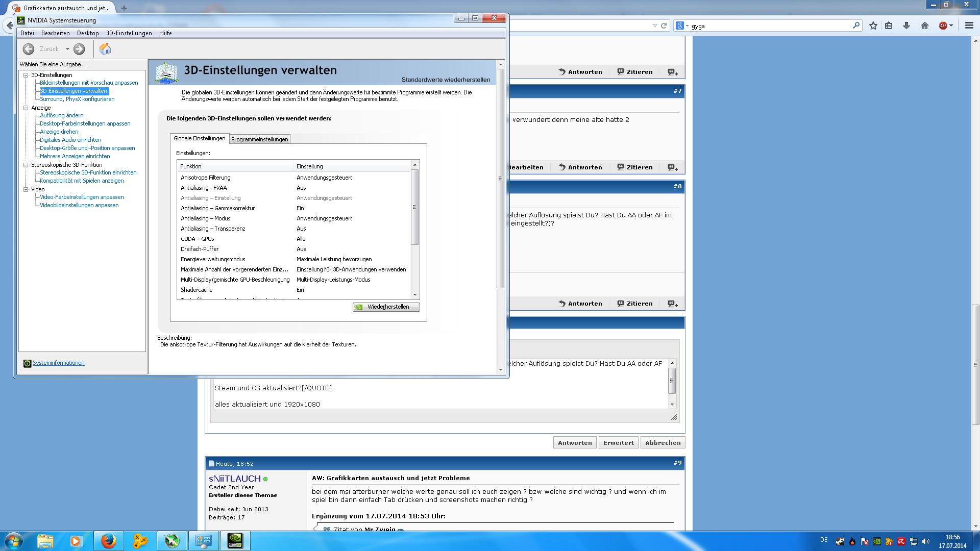980x551 pixels.
Task: Click the Auflösung ändern tree item
Action: click(x=61, y=115)
